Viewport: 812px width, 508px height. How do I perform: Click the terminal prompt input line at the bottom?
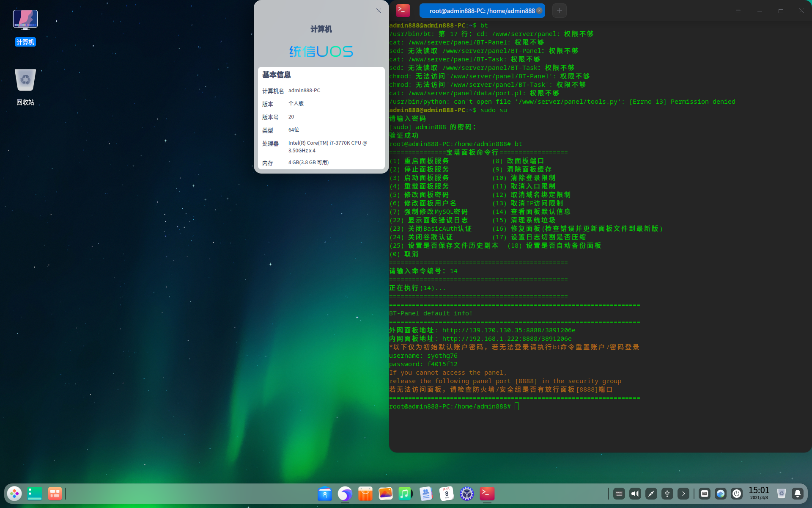454,406
